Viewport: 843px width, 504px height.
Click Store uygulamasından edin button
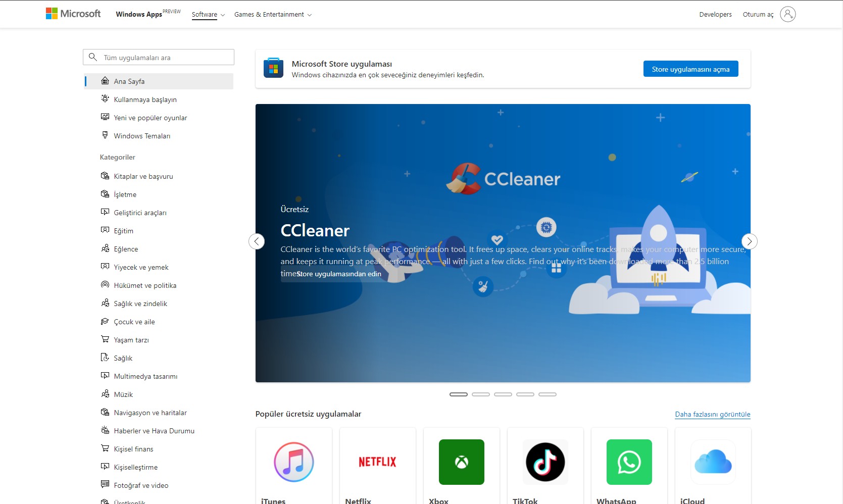[339, 274]
